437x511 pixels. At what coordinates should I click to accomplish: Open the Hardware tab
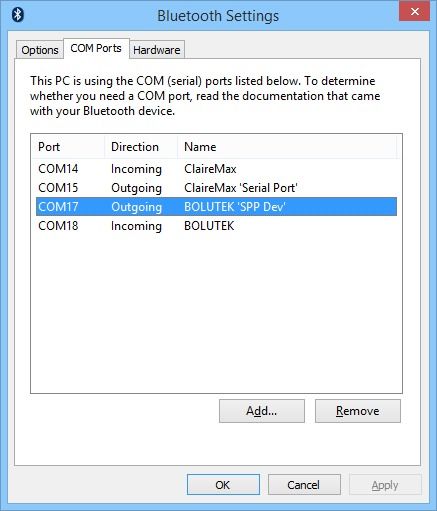[x=157, y=50]
